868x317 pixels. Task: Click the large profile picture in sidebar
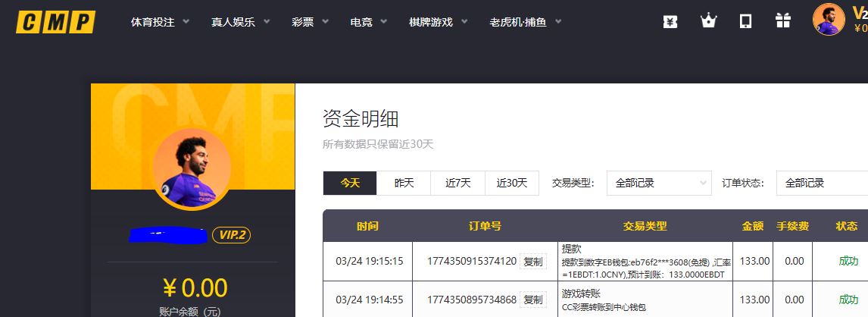[x=191, y=168]
